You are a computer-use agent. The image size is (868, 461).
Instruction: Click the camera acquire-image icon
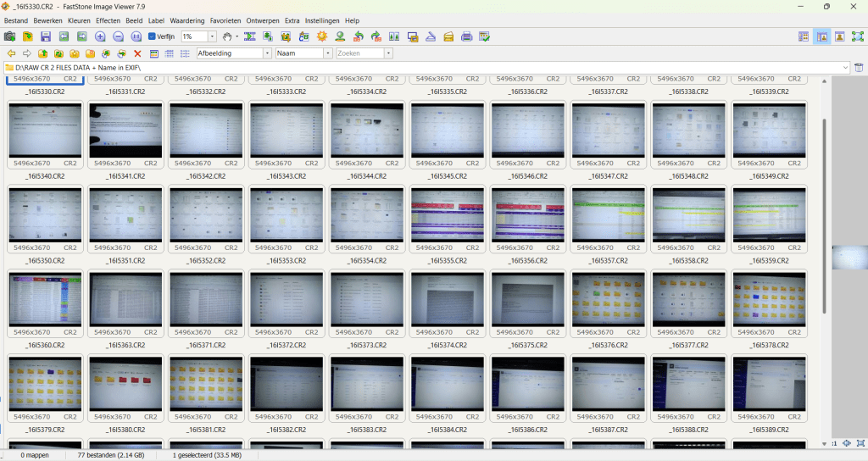9,36
